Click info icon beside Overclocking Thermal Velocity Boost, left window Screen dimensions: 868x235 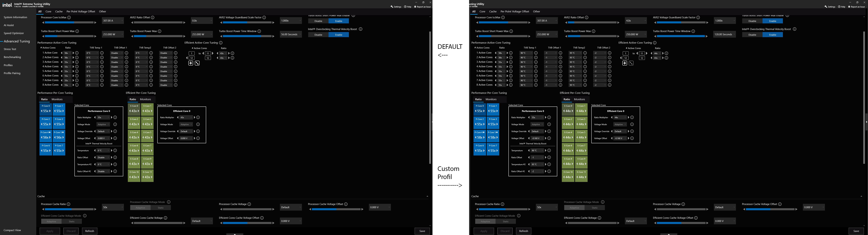tap(361, 29)
